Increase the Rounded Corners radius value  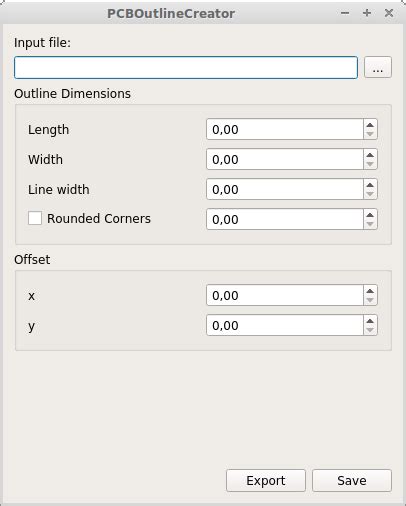pyautogui.click(x=370, y=215)
